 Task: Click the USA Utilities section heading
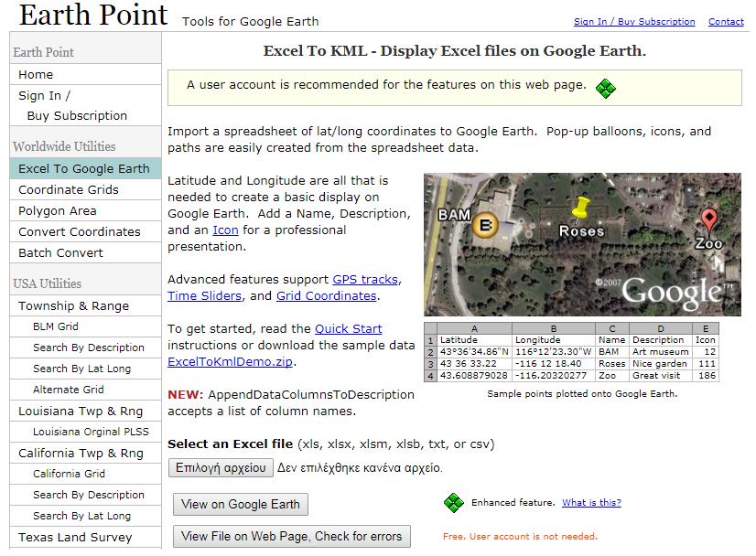(47, 283)
